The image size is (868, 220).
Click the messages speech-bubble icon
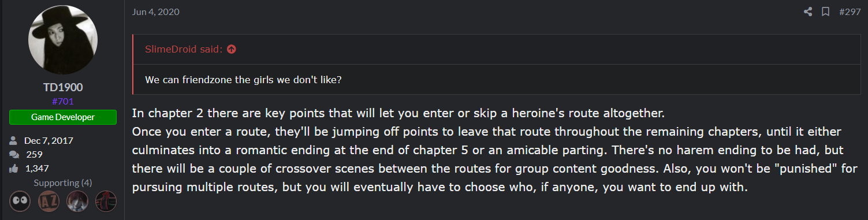click(14, 154)
